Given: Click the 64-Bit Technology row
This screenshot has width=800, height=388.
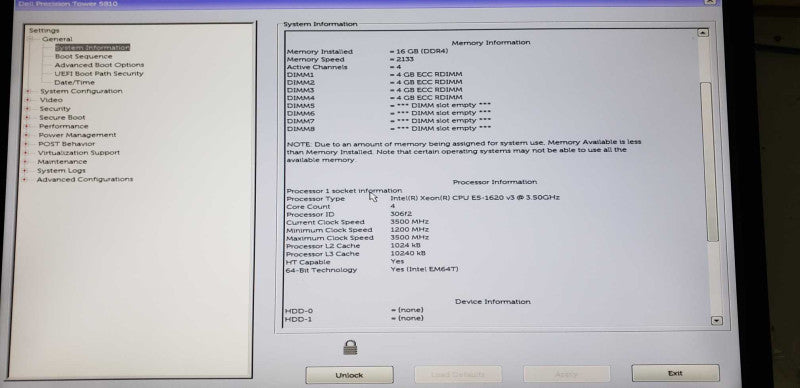Looking at the screenshot, I should tap(372, 270).
